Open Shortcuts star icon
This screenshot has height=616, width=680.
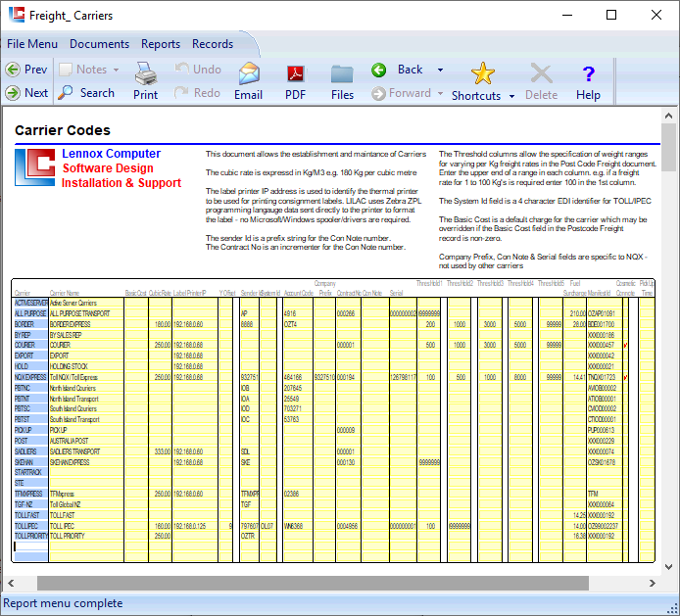click(x=476, y=81)
